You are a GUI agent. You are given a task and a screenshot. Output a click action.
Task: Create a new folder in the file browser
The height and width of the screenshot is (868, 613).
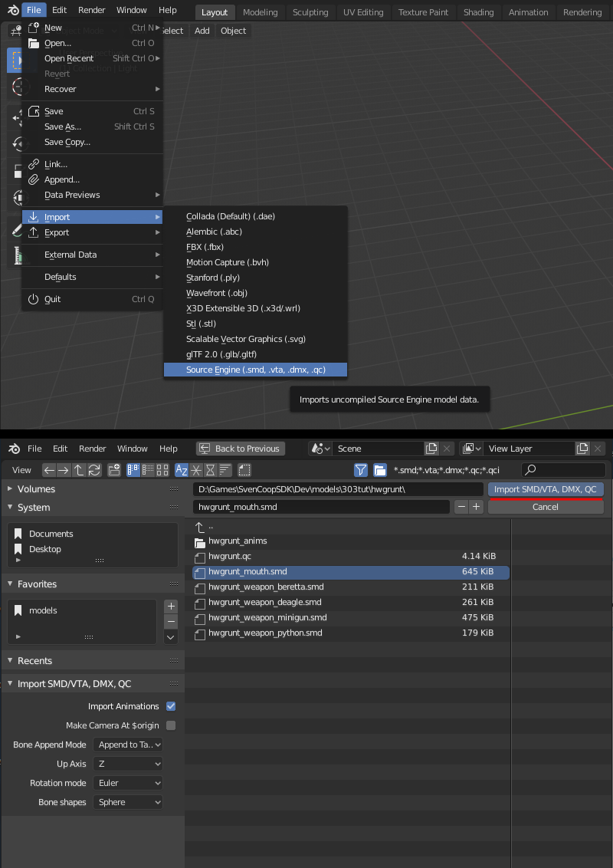coord(114,470)
